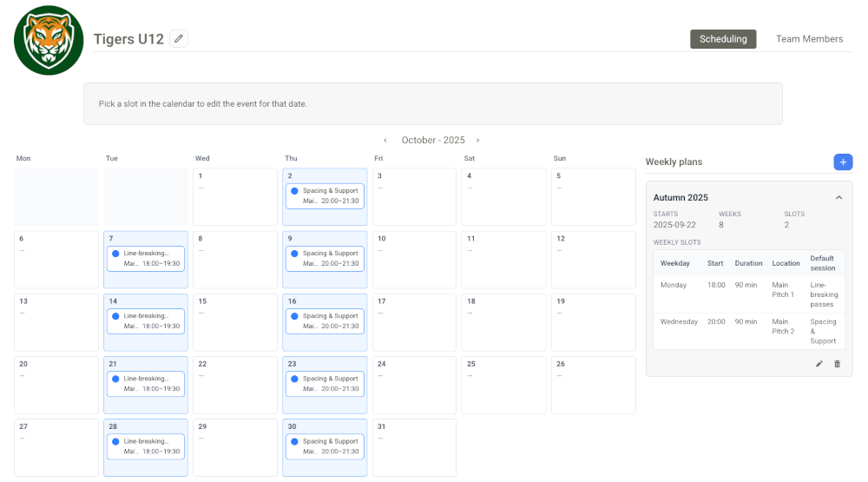Select the October 4 calendar cell
Screen dimensions: 868x482
(503, 196)
